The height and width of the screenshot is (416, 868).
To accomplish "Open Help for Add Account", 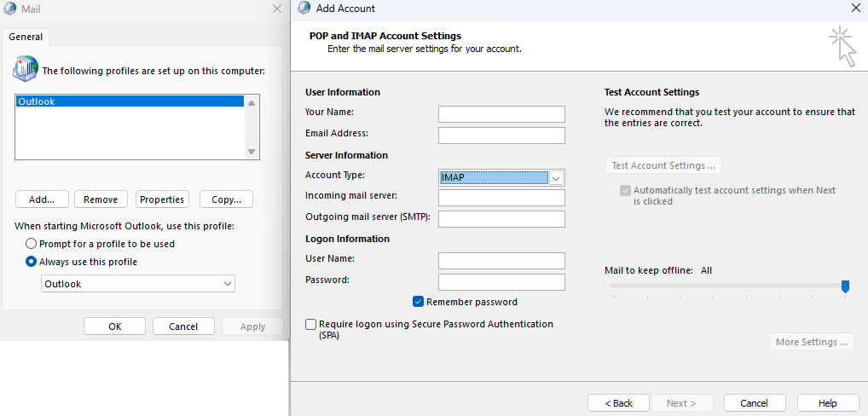I will (828, 403).
